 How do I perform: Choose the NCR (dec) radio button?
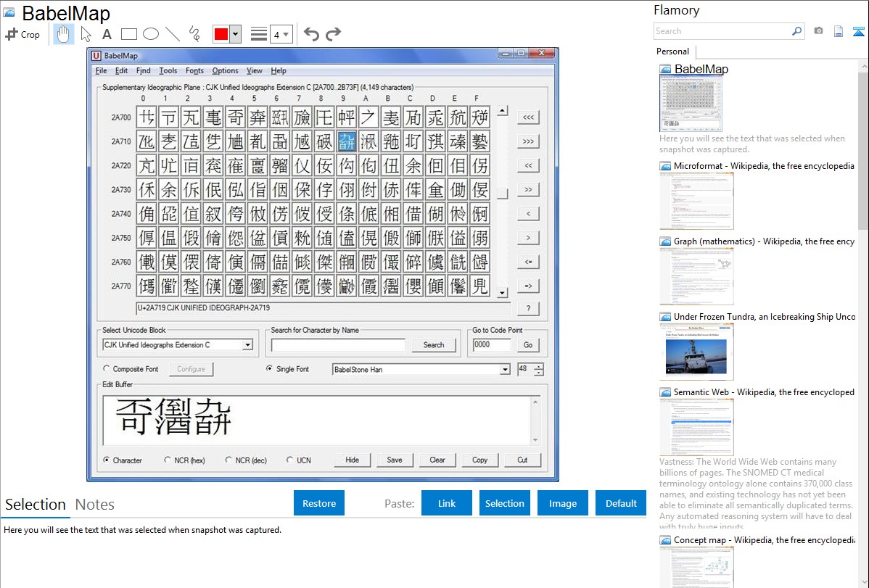tap(228, 460)
